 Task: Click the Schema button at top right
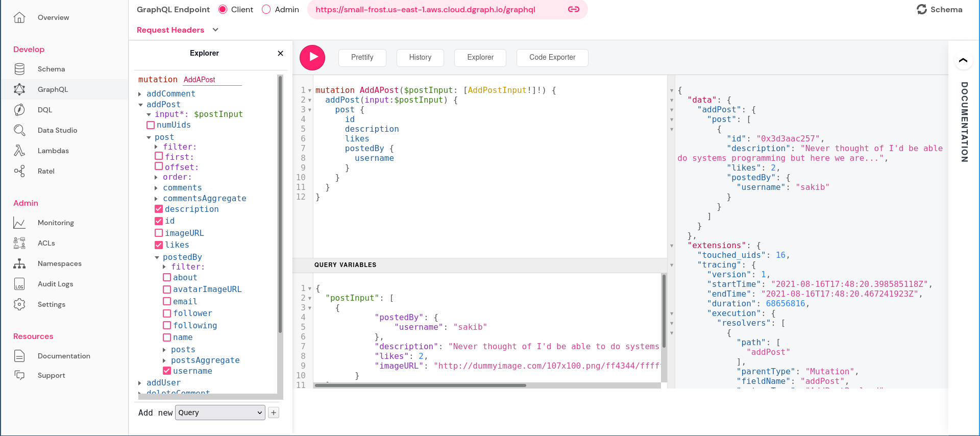click(x=939, y=9)
